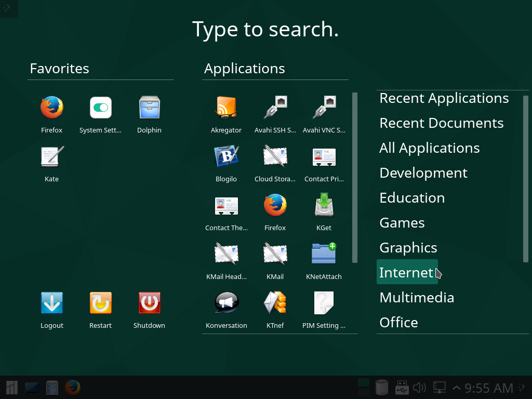The height and width of the screenshot is (399, 532).
Task: Expand hidden system tray icons
Action: tap(456, 387)
